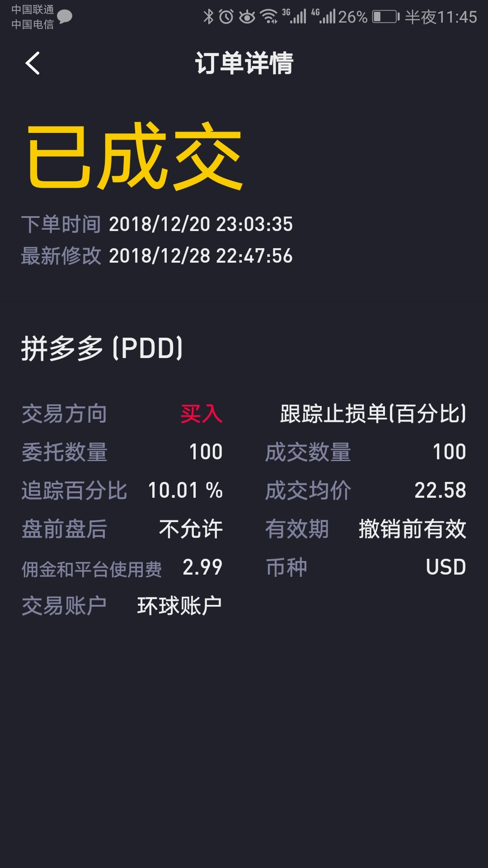Tap the Wi-Fi signal icon
The width and height of the screenshot is (488, 868).
[x=270, y=17]
